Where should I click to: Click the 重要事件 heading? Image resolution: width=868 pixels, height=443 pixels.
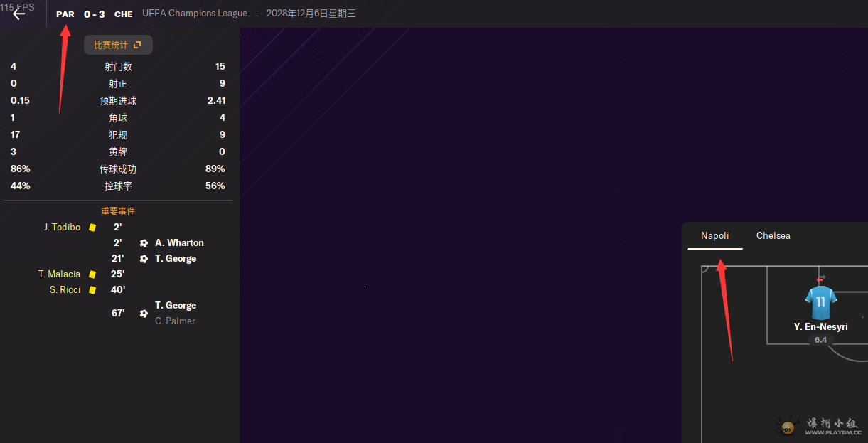[118, 211]
